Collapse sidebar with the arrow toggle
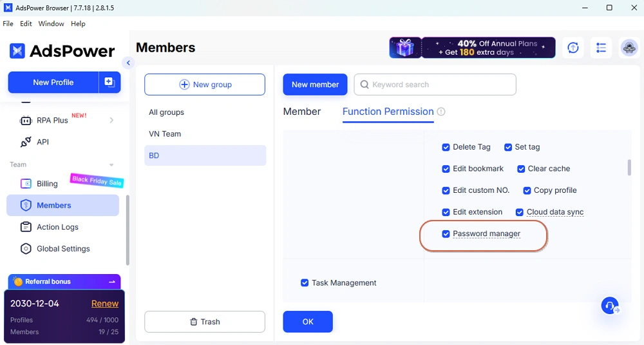Viewport: 644px width, 345px height. [128, 63]
